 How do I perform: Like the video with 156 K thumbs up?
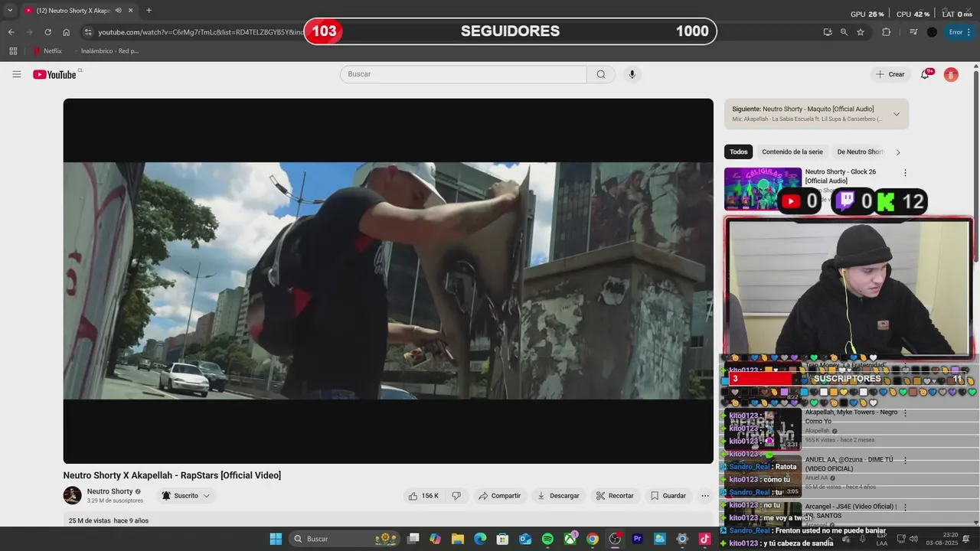(423, 496)
